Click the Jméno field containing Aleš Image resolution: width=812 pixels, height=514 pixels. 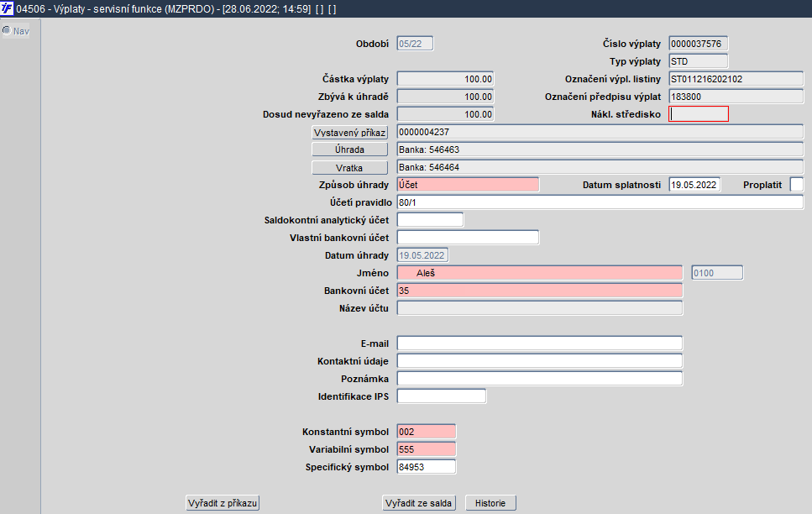(540, 273)
